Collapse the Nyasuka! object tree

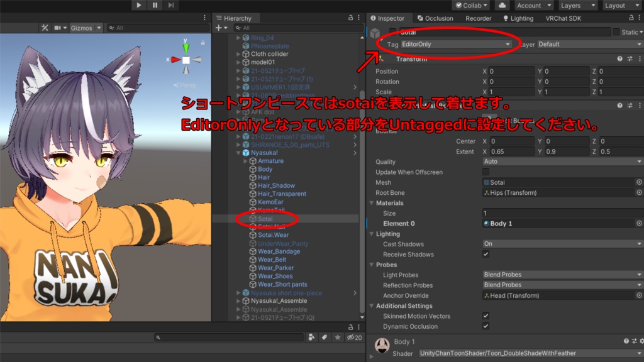[238, 153]
